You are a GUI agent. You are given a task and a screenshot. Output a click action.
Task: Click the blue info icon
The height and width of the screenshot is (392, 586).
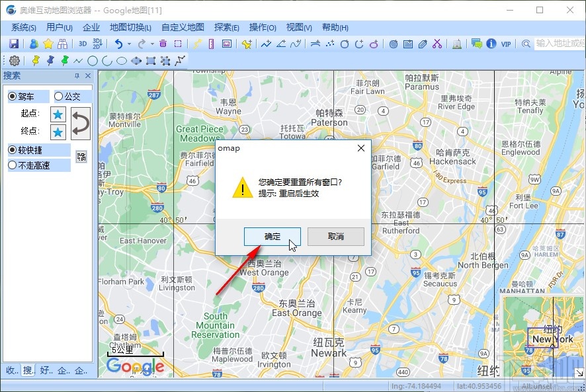tap(491, 44)
